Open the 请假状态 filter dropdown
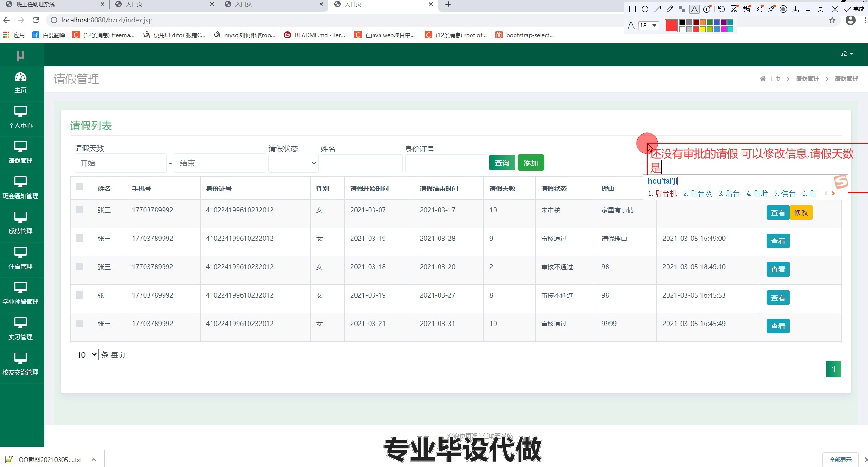The width and height of the screenshot is (868, 467). [x=293, y=163]
